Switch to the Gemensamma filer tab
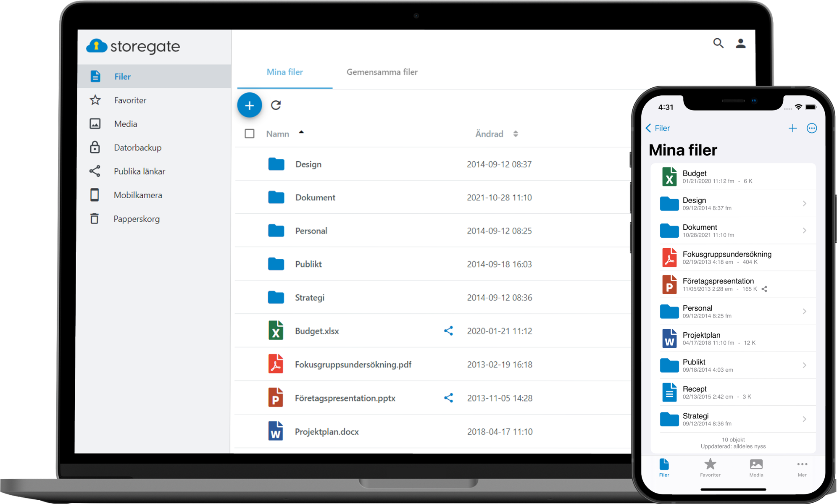 click(x=382, y=72)
